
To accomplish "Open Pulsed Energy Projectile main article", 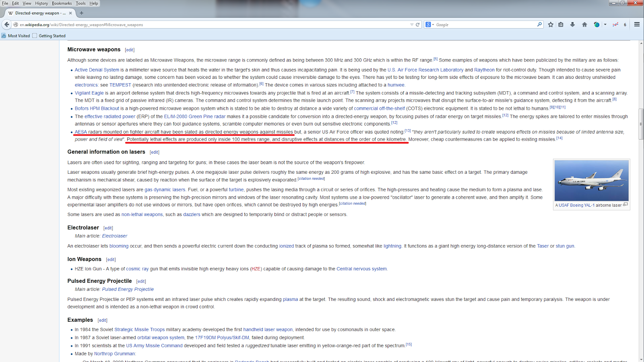I will [x=128, y=289].
